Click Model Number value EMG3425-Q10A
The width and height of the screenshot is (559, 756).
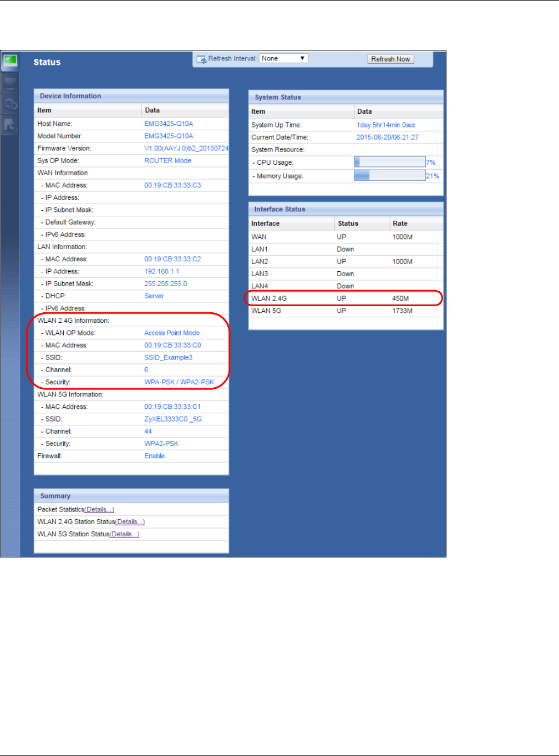coord(169,136)
